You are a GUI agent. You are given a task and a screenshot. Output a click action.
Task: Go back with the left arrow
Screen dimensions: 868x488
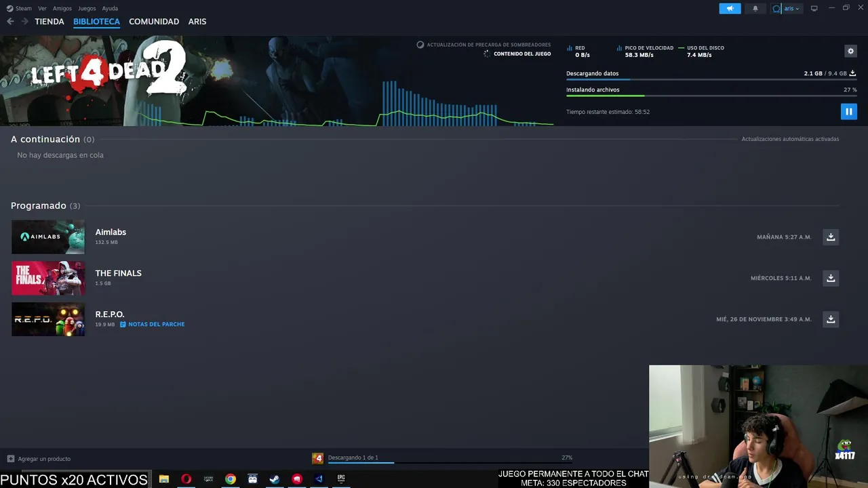pyautogui.click(x=10, y=22)
